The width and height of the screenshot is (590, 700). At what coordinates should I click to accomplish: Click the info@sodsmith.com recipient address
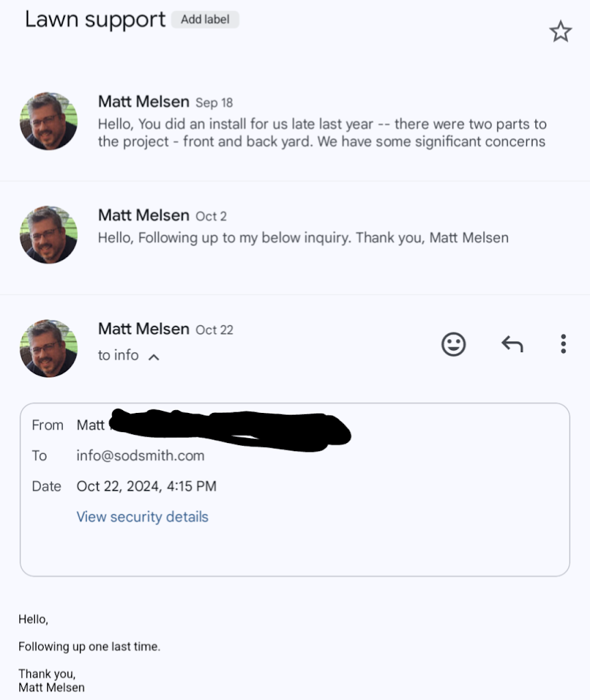pos(140,455)
